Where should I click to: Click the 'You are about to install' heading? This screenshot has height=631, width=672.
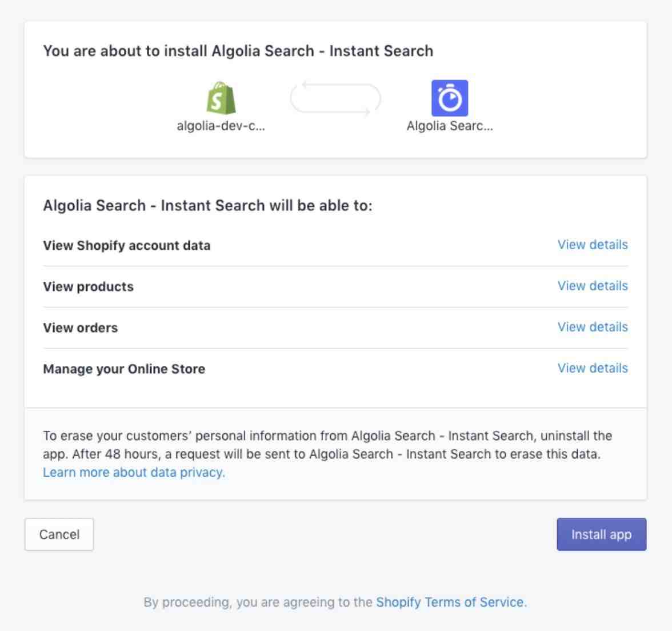pyautogui.click(x=238, y=51)
